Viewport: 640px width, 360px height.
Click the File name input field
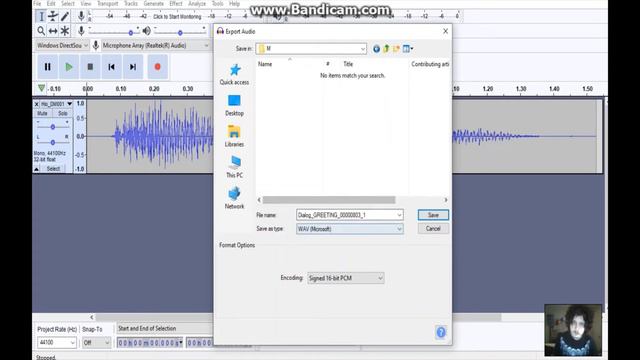click(346, 215)
